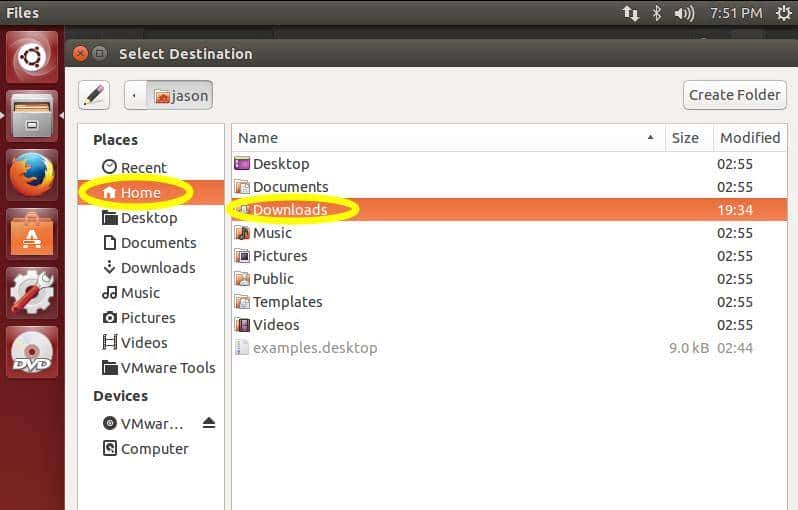Select the Templates folder in file list
Image resolution: width=798 pixels, height=510 pixels.
(510, 301)
